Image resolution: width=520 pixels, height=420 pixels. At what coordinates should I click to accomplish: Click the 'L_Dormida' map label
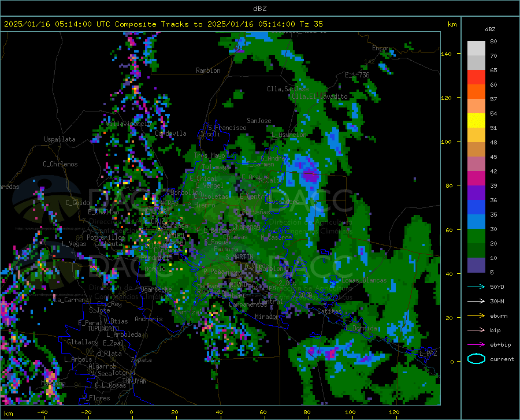coord(361,328)
